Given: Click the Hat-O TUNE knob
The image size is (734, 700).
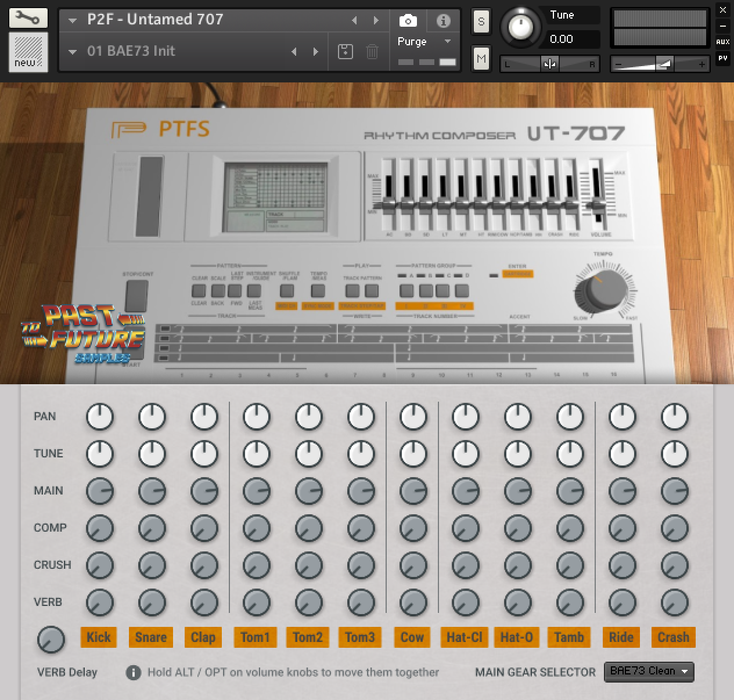Looking at the screenshot, I should (518, 454).
